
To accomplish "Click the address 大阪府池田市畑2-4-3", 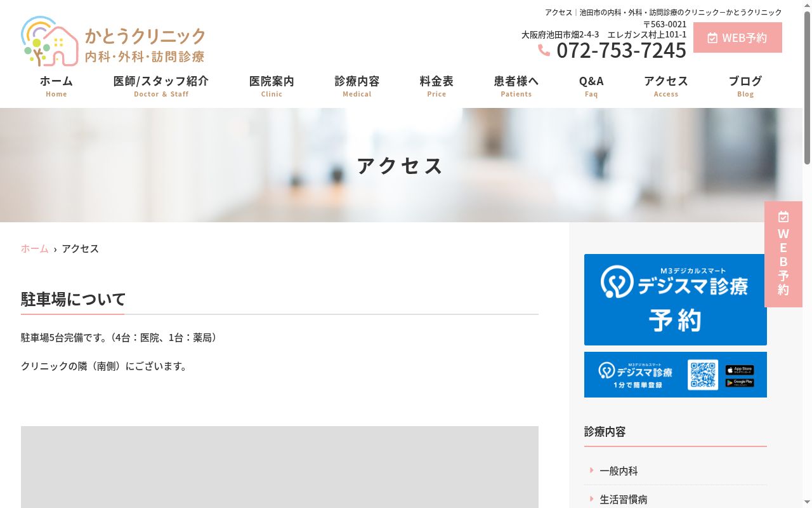I will pyautogui.click(x=560, y=34).
